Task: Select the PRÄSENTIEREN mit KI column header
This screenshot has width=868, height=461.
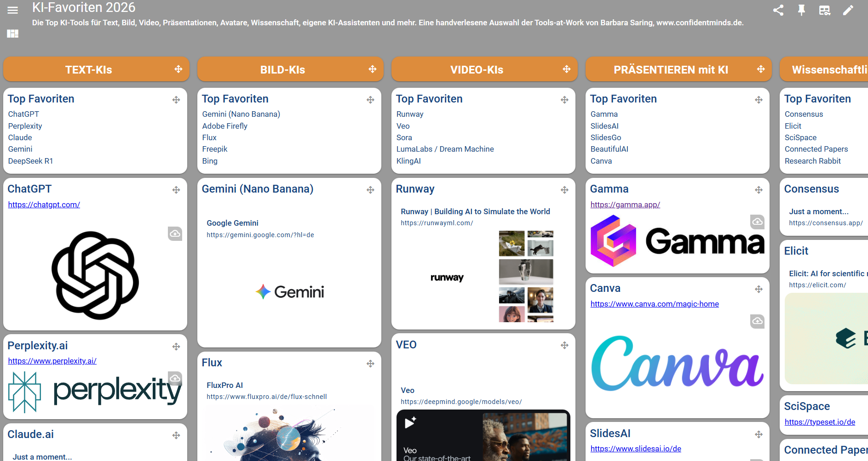Action: pos(678,69)
